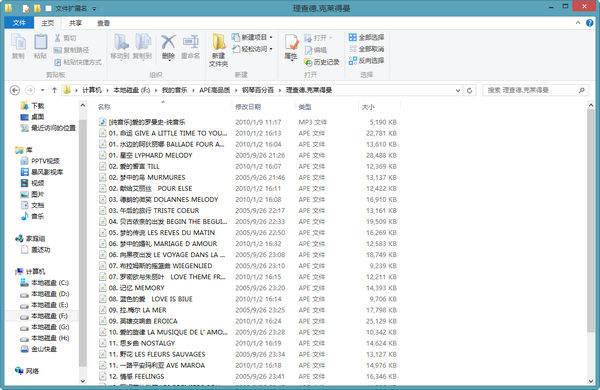Expand the address bar history dropdown
This screenshot has height=390, width=600.
point(458,91)
